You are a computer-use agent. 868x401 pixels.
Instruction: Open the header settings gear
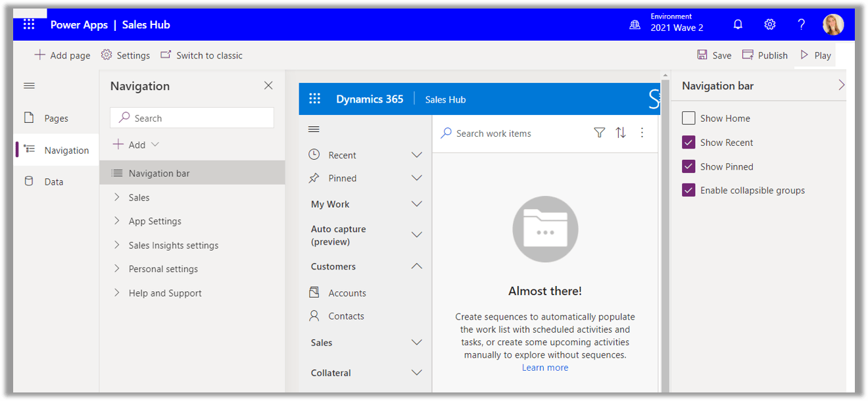[x=769, y=24]
